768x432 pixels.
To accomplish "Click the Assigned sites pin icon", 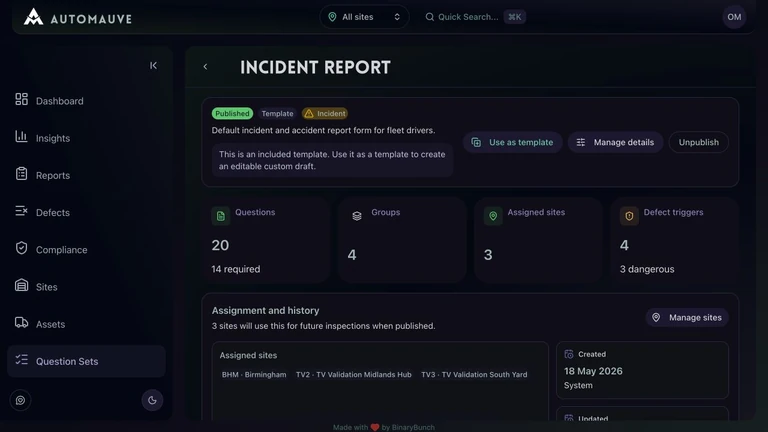I will click(x=493, y=216).
